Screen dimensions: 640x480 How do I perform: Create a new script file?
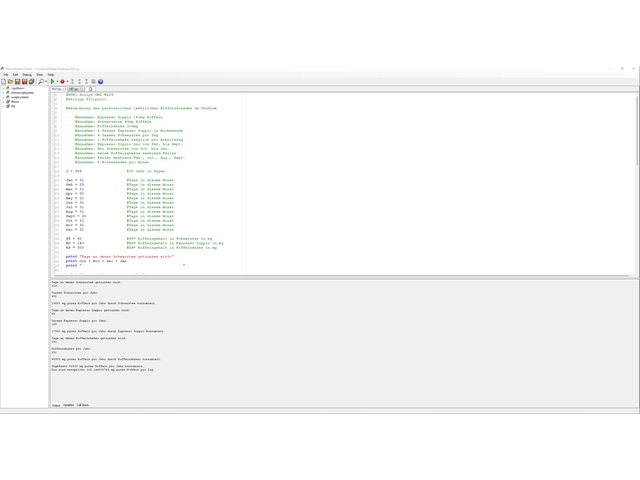point(4,82)
